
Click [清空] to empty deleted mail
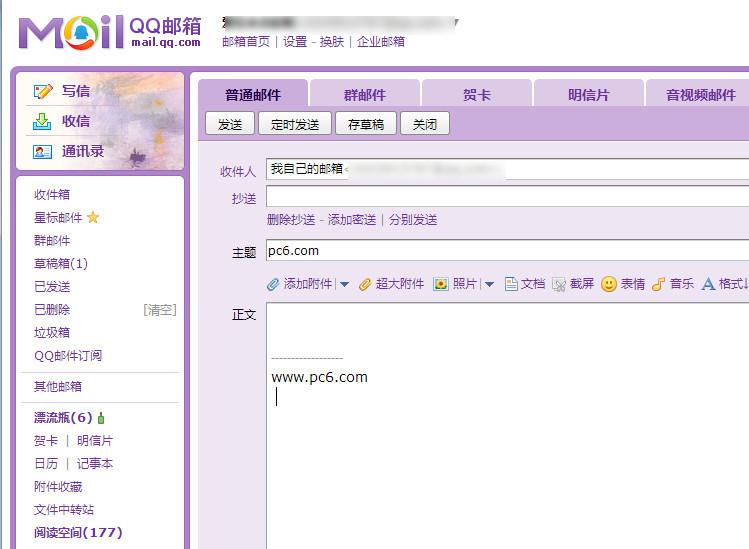(x=160, y=310)
